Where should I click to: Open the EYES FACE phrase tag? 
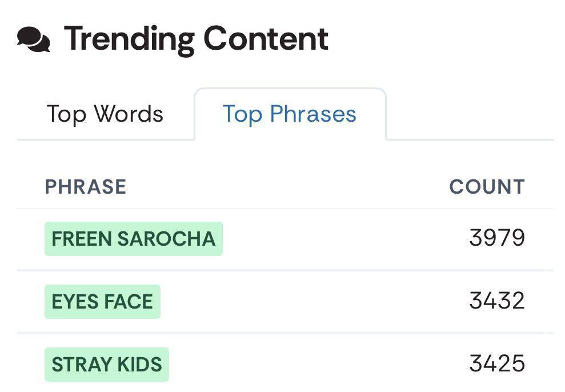click(102, 302)
